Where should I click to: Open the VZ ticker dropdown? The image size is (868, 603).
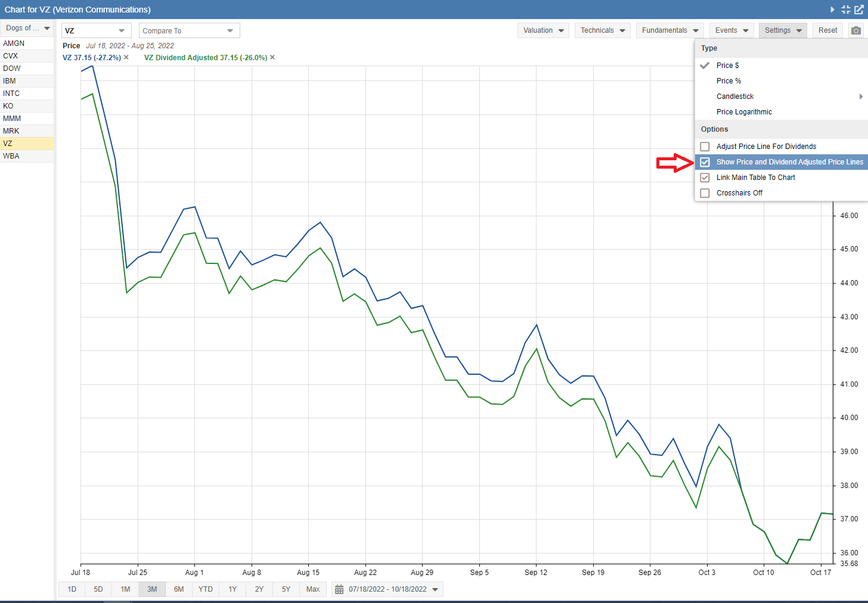[96, 30]
